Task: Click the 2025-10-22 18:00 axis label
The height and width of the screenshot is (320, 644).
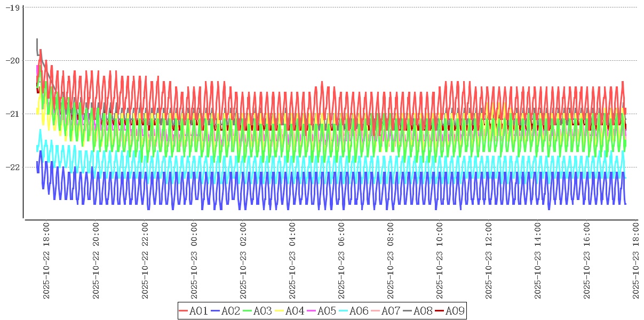Action: (46, 261)
